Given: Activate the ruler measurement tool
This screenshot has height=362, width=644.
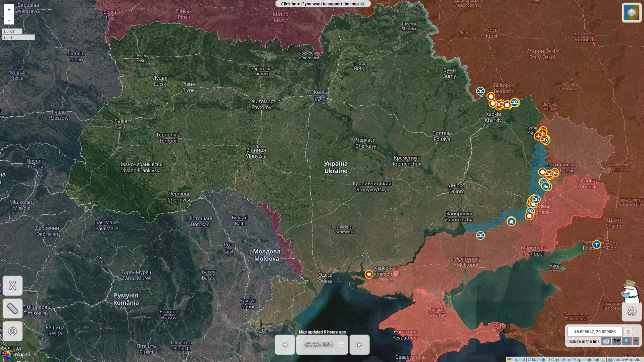Looking at the screenshot, I should (x=13, y=308).
